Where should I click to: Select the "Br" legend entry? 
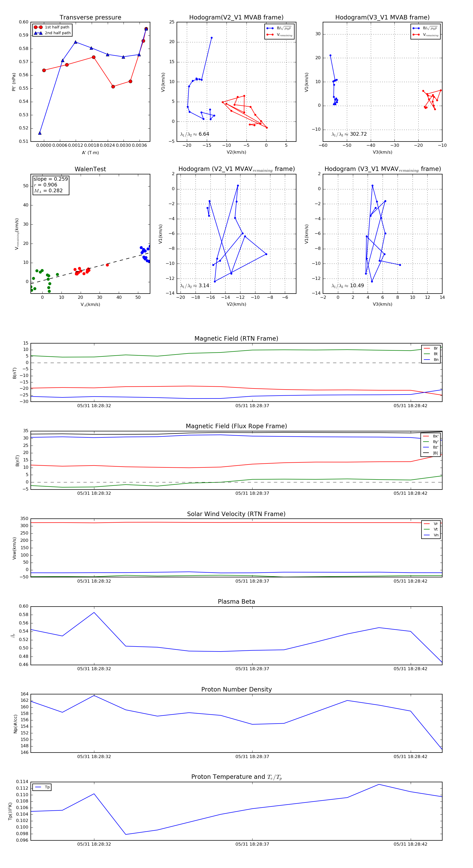[431, 349]
